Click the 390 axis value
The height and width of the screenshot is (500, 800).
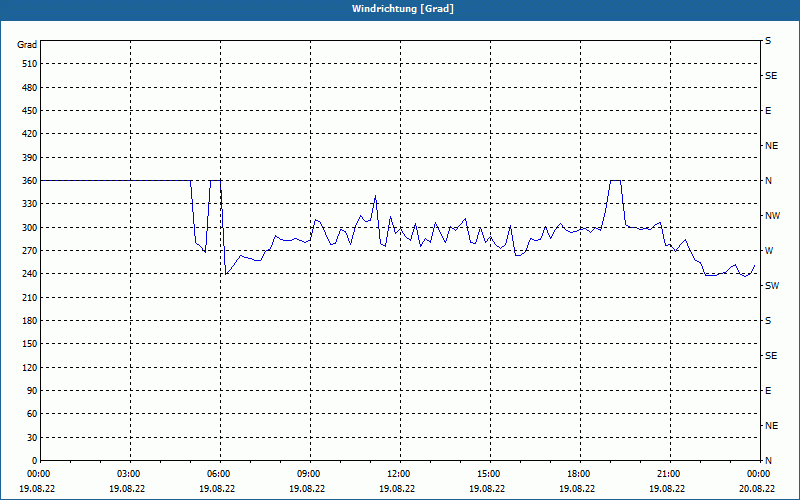30,158
